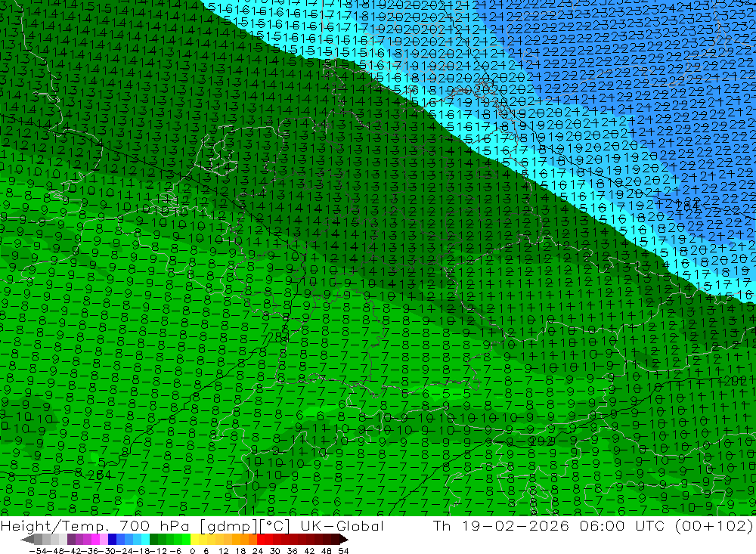This screenshot has width=756, height=554.
Task: Click the '-18' legend value
Action: point(142,551)
